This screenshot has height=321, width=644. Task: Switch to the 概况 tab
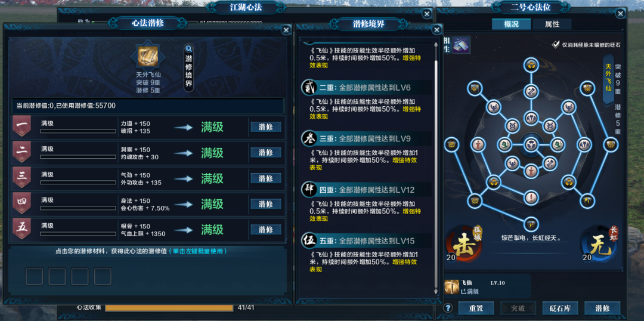(512, 24)
